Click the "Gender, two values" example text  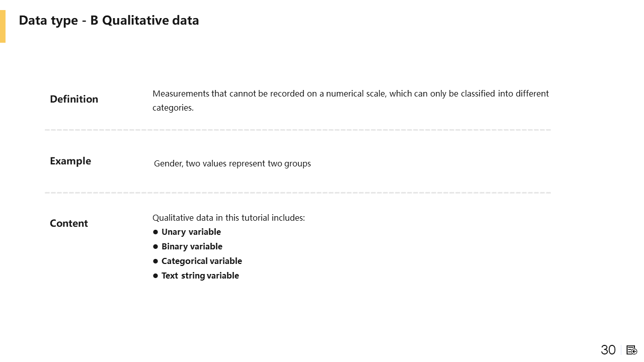(232, 163)
